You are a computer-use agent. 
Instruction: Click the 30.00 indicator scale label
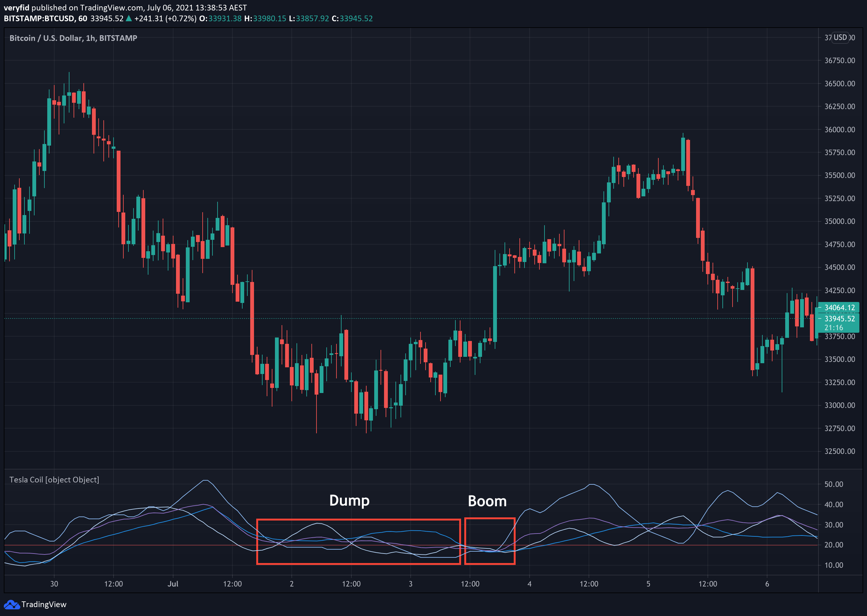tap(834, 525)
